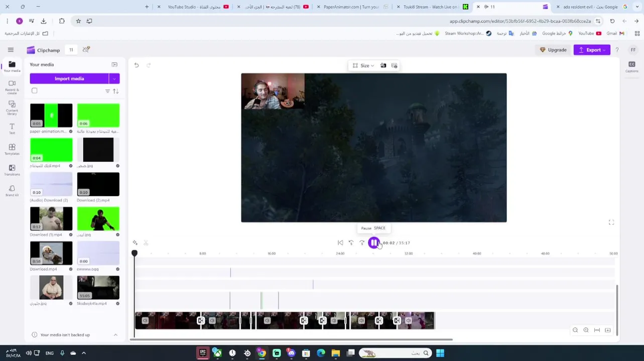The image size is (644, 361).
Task: Open the Your media sidebar tab
Action: tap(12, 66)
